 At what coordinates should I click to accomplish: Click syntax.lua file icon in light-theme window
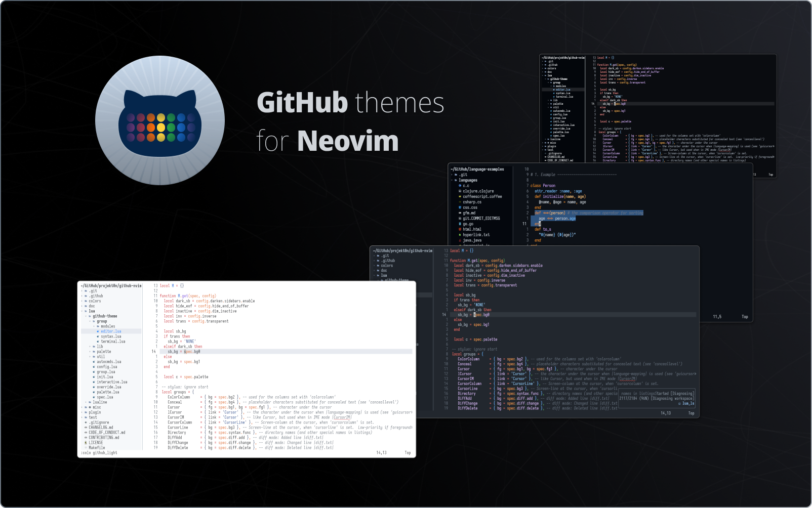click(x=98, y=336)
